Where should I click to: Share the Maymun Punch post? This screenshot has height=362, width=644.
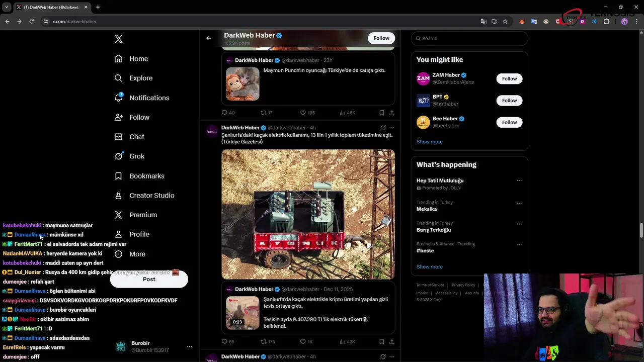click(x=392, y=113)
